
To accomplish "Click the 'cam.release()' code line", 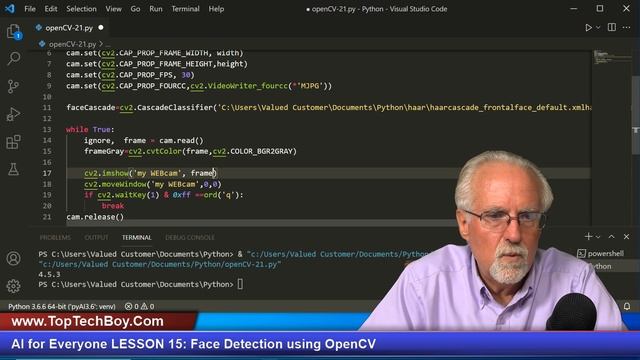I will 95,217.
